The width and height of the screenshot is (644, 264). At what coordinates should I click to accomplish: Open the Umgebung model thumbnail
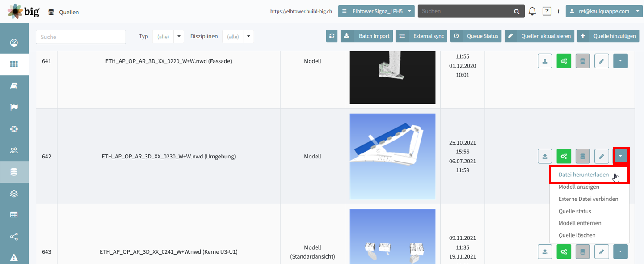point(393,156)
